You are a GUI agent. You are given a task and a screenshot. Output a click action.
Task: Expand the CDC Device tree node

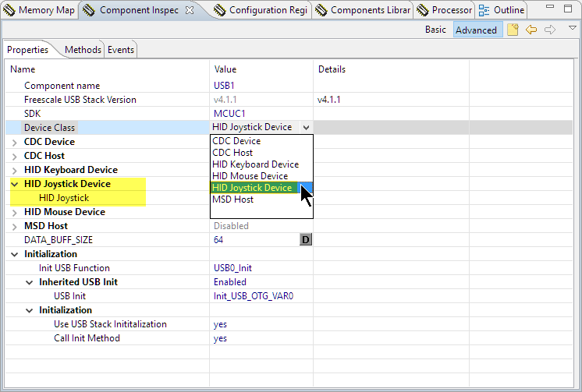16,142
